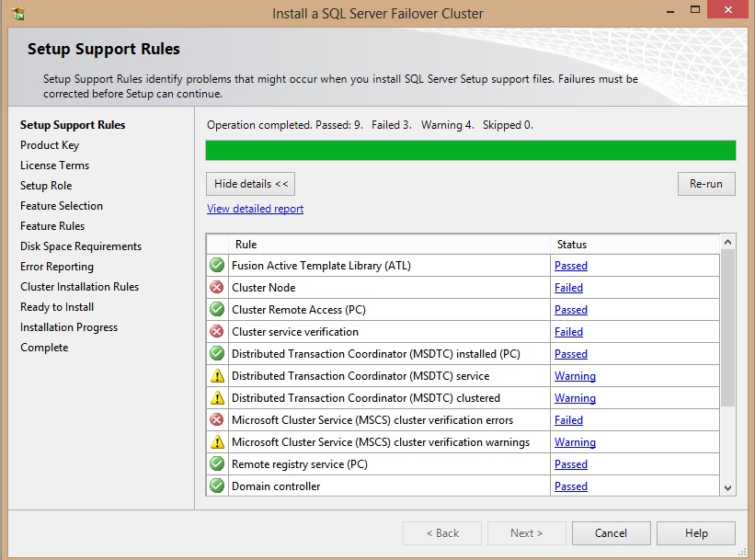Screen dimensions: 755x560
Task: Open Warning status for MSCS cluster verification warnings
Action: [575, 442]
